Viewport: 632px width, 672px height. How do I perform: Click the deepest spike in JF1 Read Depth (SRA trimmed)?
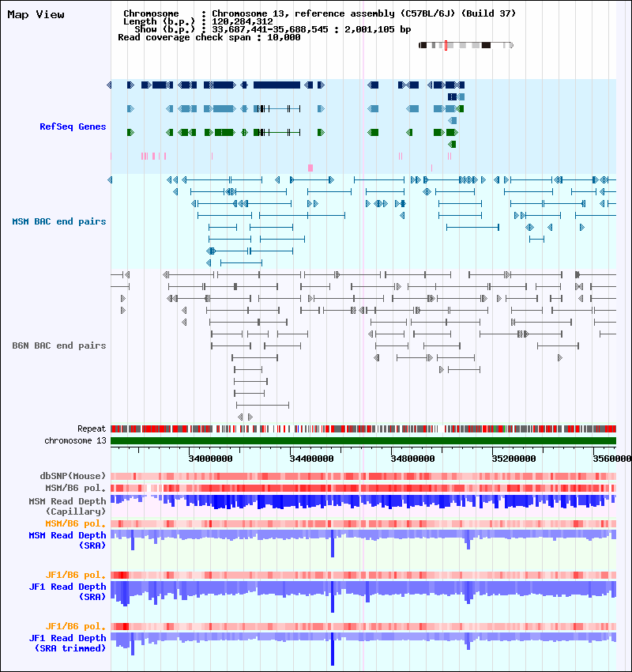coord(333,649)
